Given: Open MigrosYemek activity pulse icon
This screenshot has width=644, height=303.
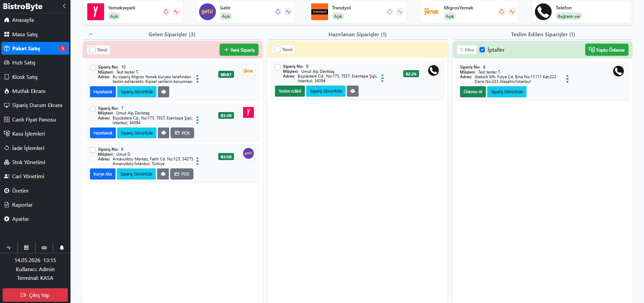Looking at the screenshot, I should pyautogui.click(x=512, y=12).
